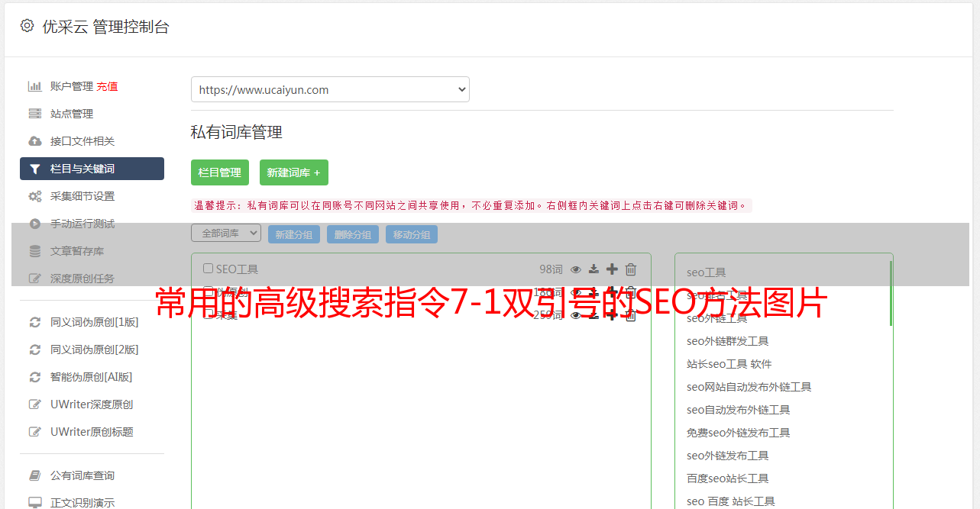Click the server icon for 站点管理

click(35, 114)
